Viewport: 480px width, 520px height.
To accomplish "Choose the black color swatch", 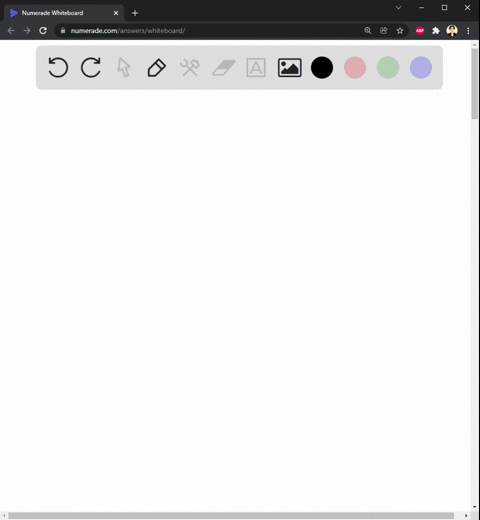I will point(322,68).
